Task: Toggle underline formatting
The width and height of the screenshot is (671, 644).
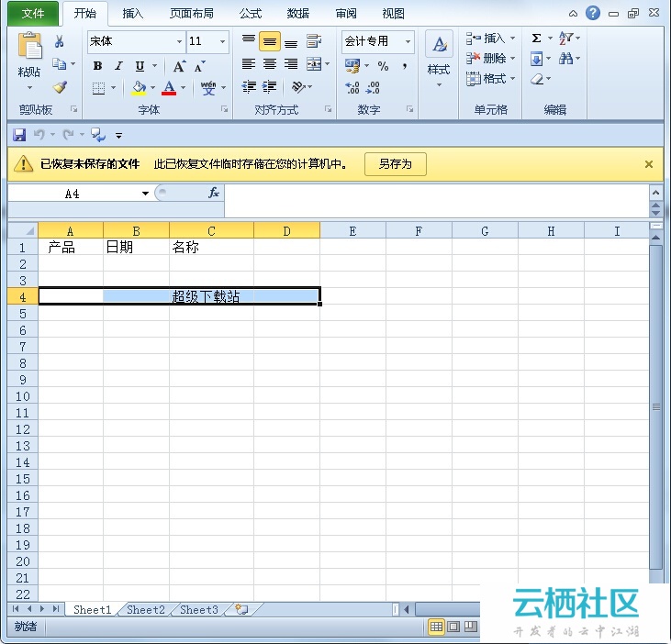Action: pyautogui.click(x=140, y=66)
